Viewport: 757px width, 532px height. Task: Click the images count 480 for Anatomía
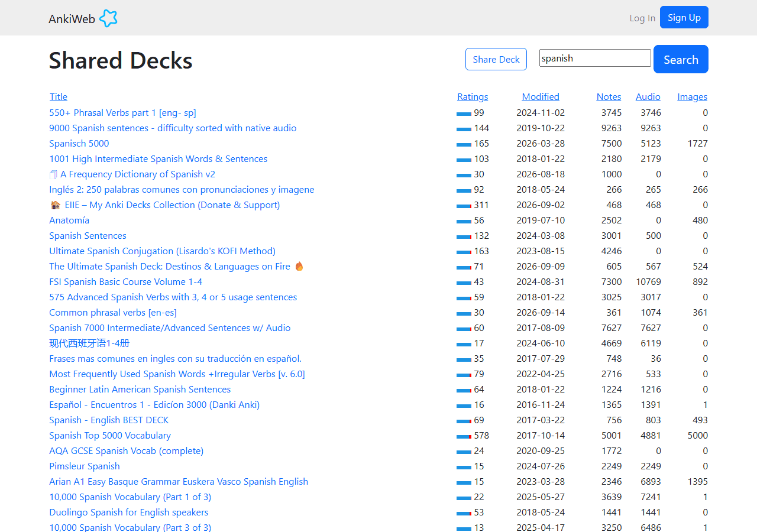click(x=700, y=220)
